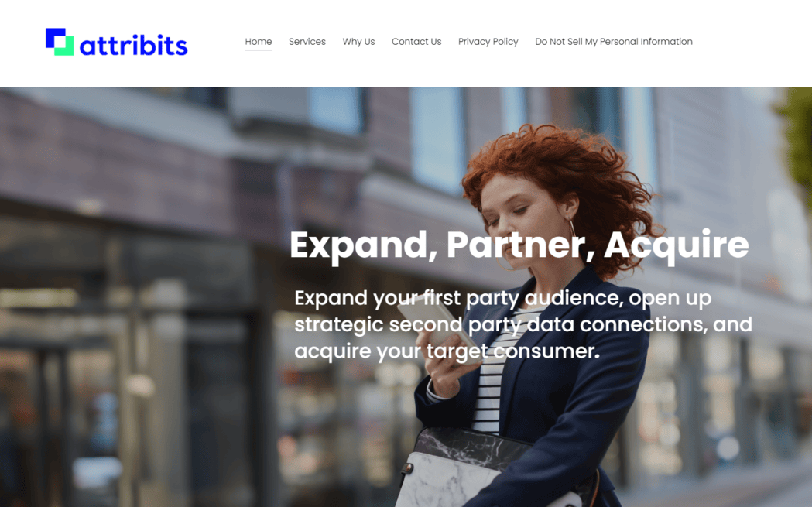812x507 pixels.
Task: Click the line 'Expand your first party audience'
Action: [503, 298]
